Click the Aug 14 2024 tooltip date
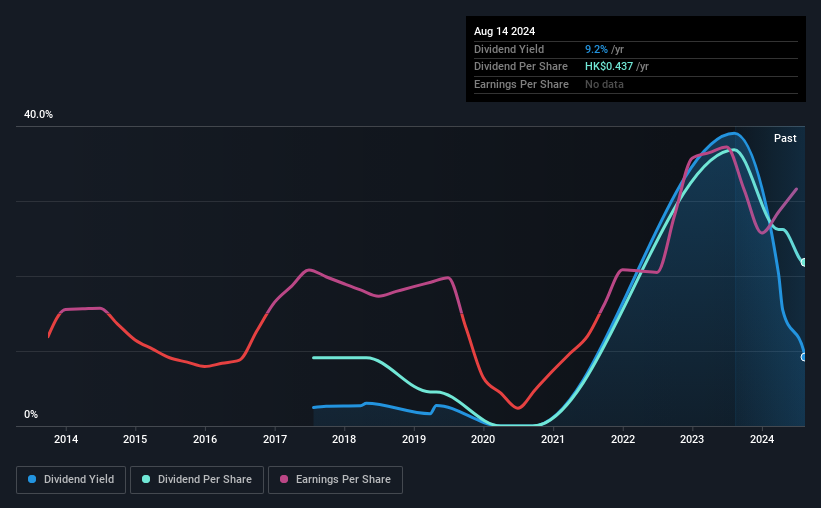 (504, 31)
